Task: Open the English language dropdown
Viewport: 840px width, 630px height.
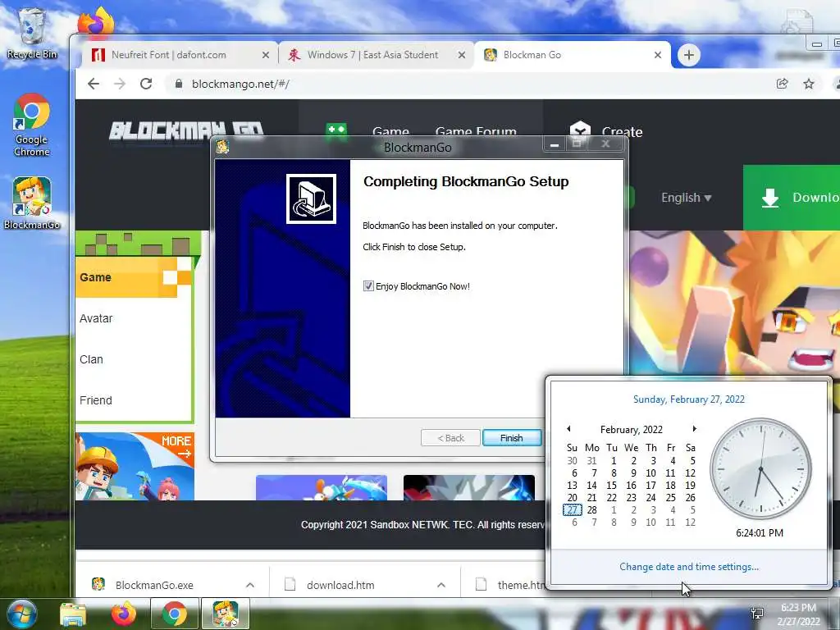Action: [x=687, y=198]
